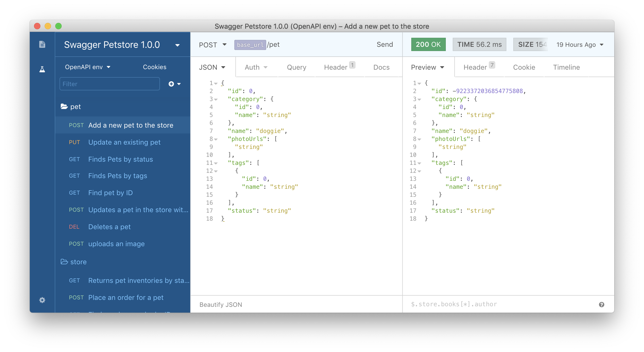The width and height of the screenshot is (644, 352).
Task: Fold line 11 tags in response preview
Action: (x=420, y=163)
